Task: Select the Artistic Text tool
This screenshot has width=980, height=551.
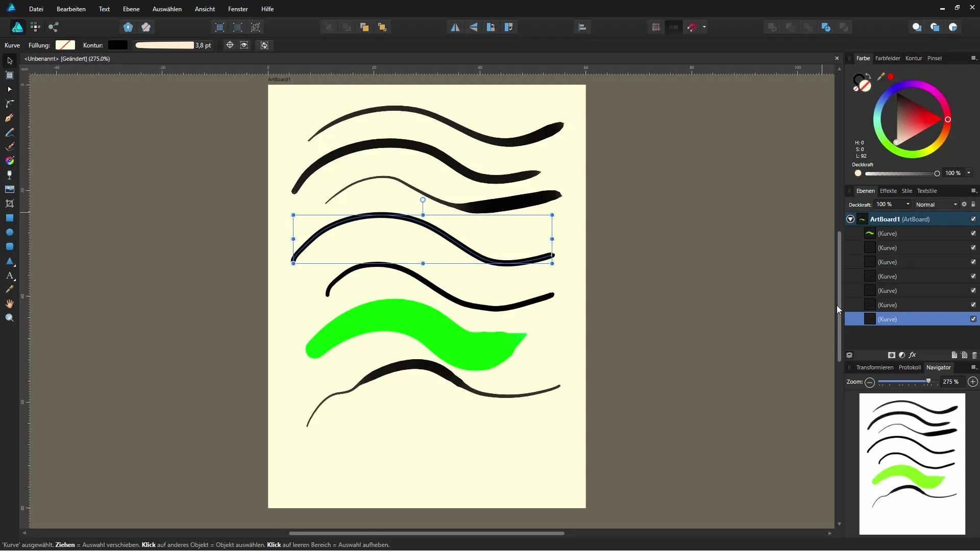Action: [10, 275]
